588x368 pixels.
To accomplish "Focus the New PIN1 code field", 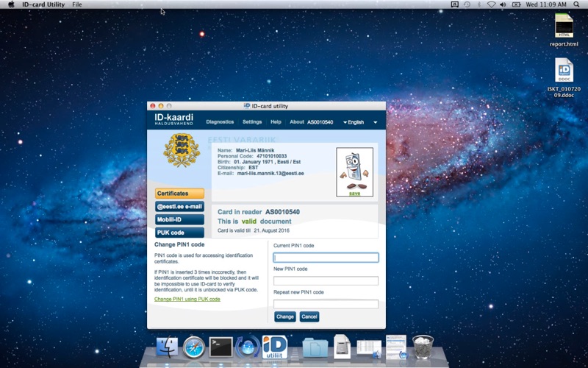I will point(326,281).
